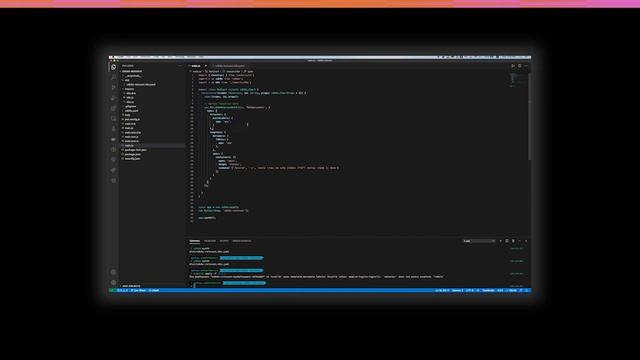
Task: Open the Source Control view icon
Action: (x=113, y=87)
